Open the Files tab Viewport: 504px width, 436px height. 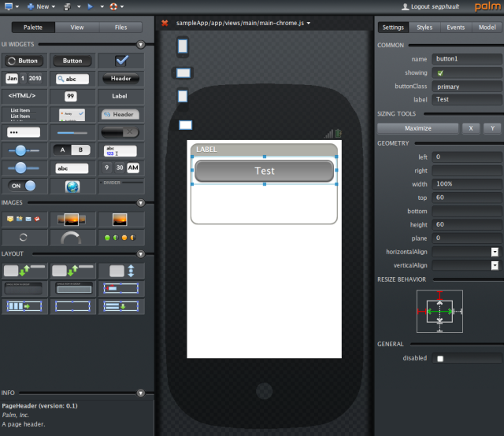coord(120,28)
